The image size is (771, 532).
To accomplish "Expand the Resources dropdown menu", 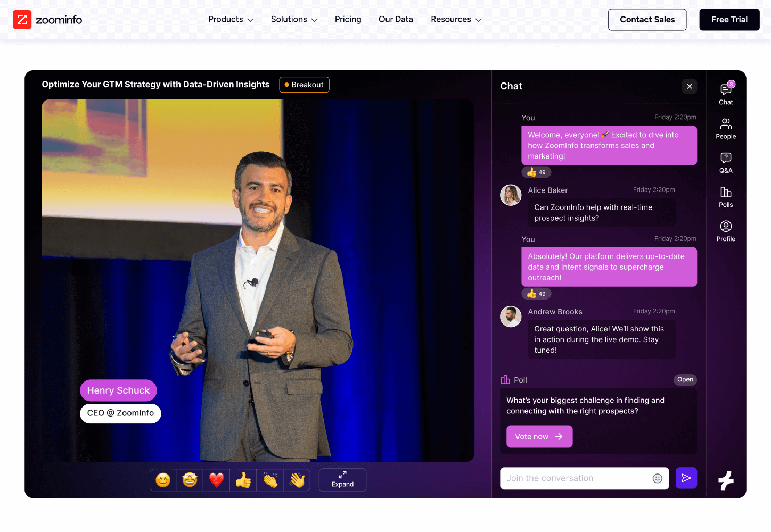I will pyautogui.click(x=456, y=19).
